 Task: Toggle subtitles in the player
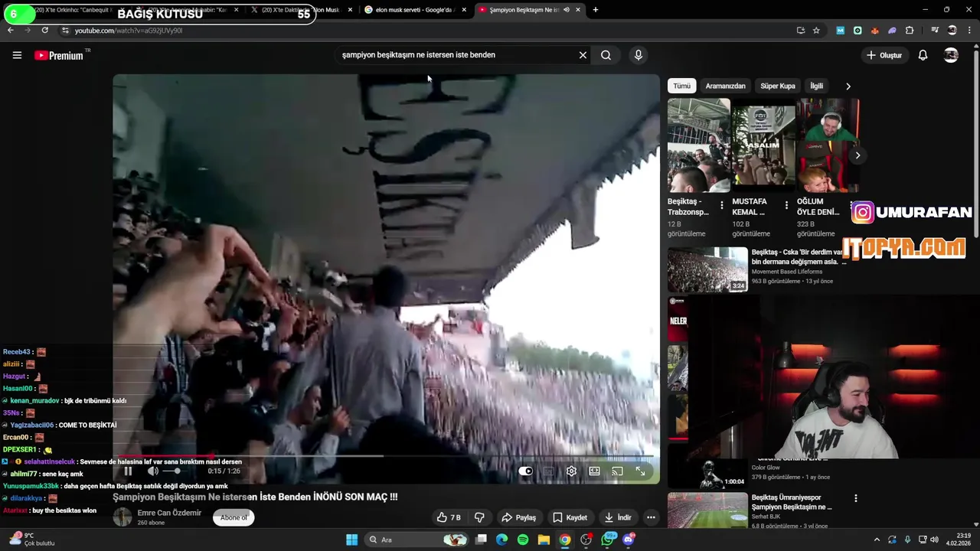click(x=548, y=471)
